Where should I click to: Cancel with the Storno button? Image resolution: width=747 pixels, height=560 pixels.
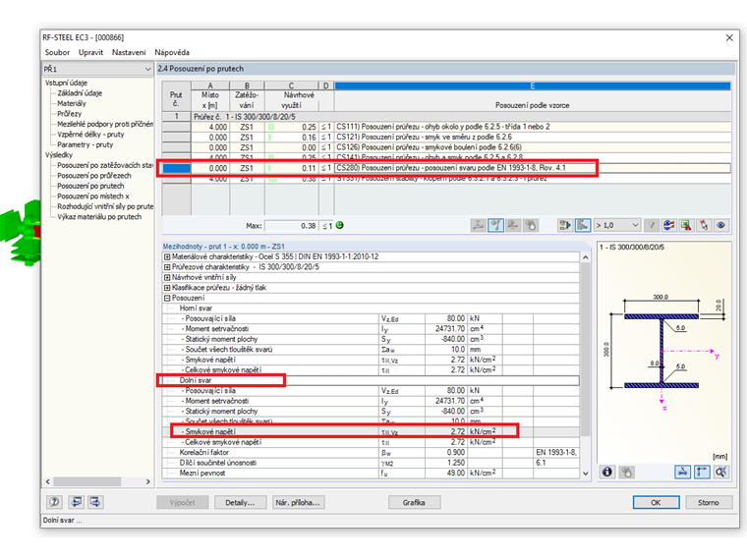pyautogui.click(x=709, y=502)
